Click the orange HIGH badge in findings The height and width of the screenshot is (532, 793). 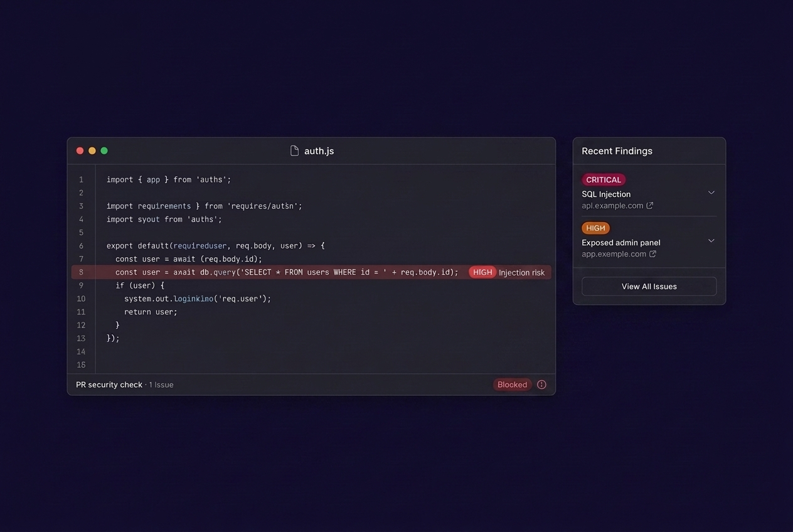[595, 228]
